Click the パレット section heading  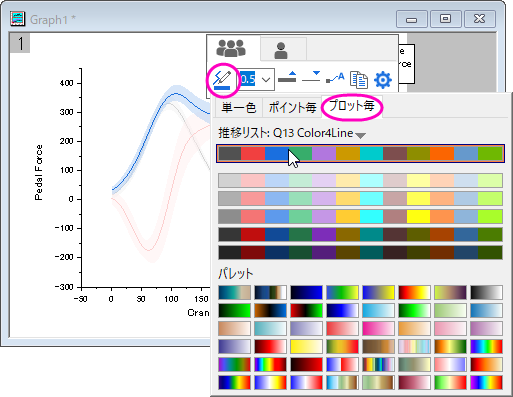[236, 274]
